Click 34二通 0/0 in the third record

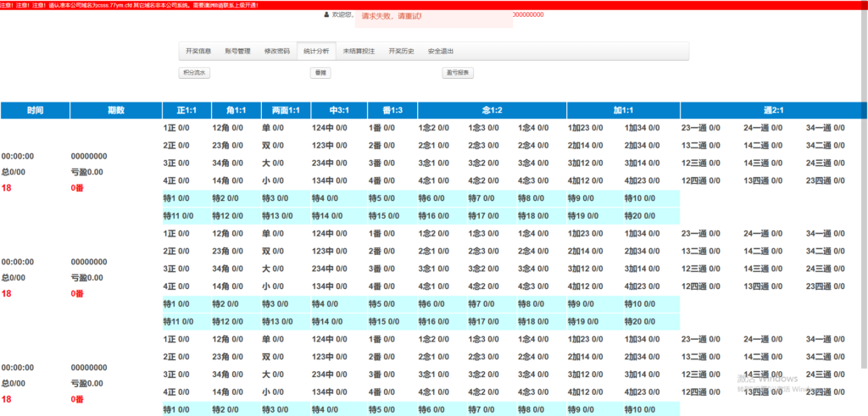point(826,357)
